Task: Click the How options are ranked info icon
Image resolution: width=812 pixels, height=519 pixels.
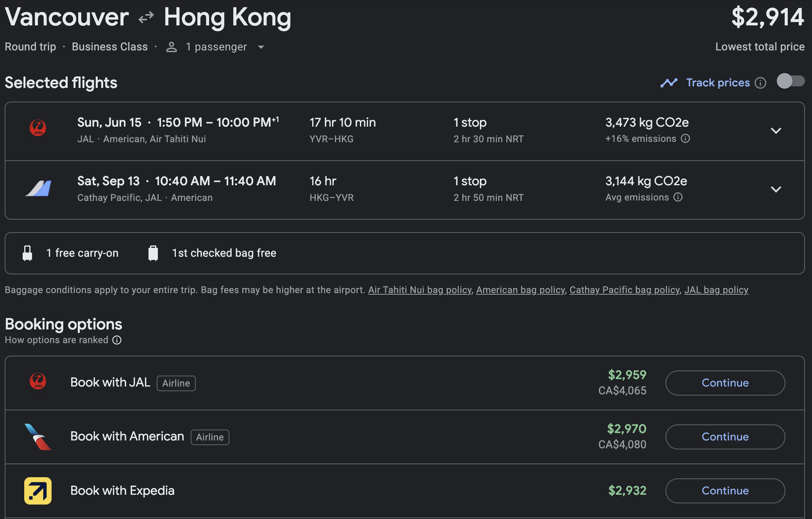Action: pos(117,340)
